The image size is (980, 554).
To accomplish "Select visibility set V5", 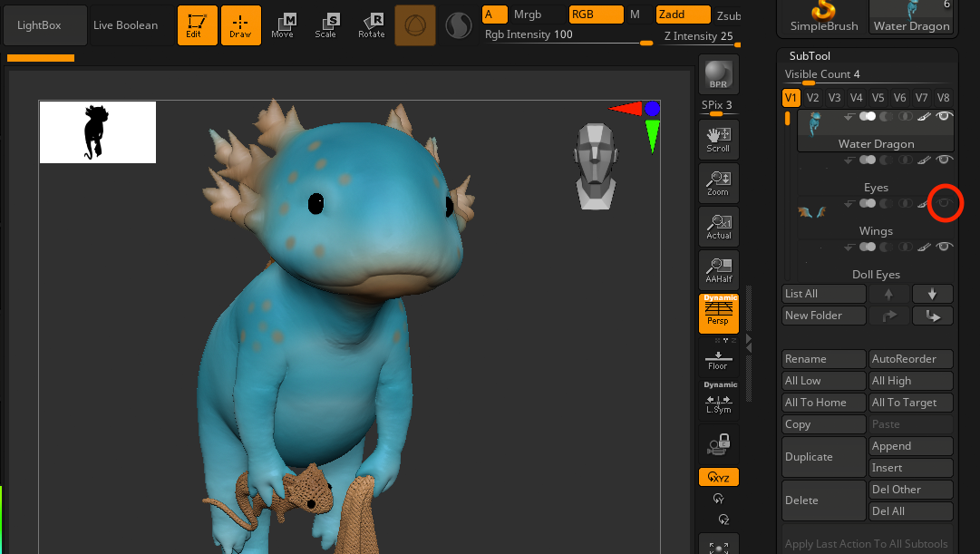I will point(878,98).
